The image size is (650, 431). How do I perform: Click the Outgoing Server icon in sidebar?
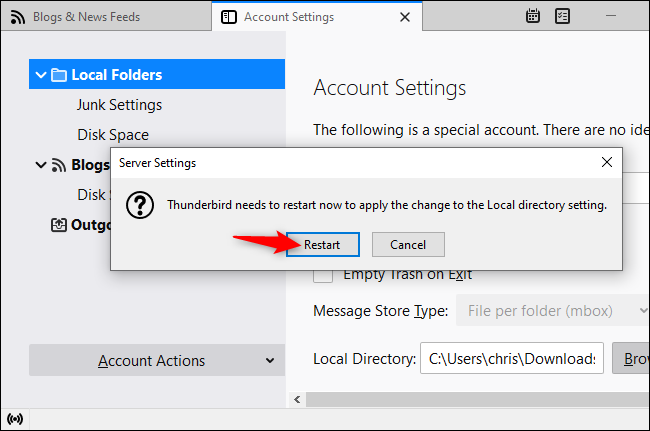click(59, 225)
